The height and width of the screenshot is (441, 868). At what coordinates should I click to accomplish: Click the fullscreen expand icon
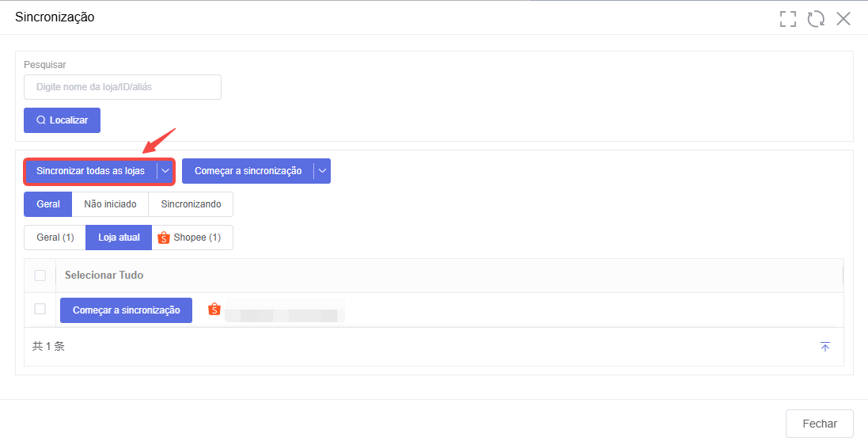tap(787, 19)
